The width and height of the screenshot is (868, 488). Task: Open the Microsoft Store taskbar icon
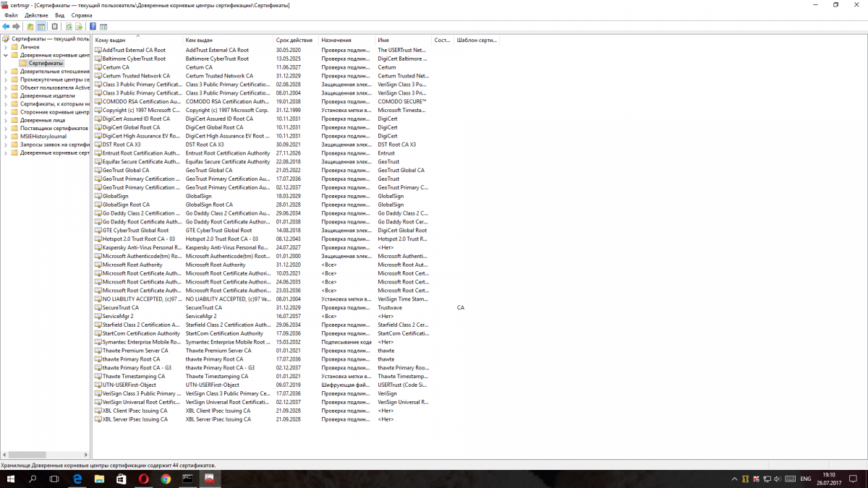pos(121,479)
